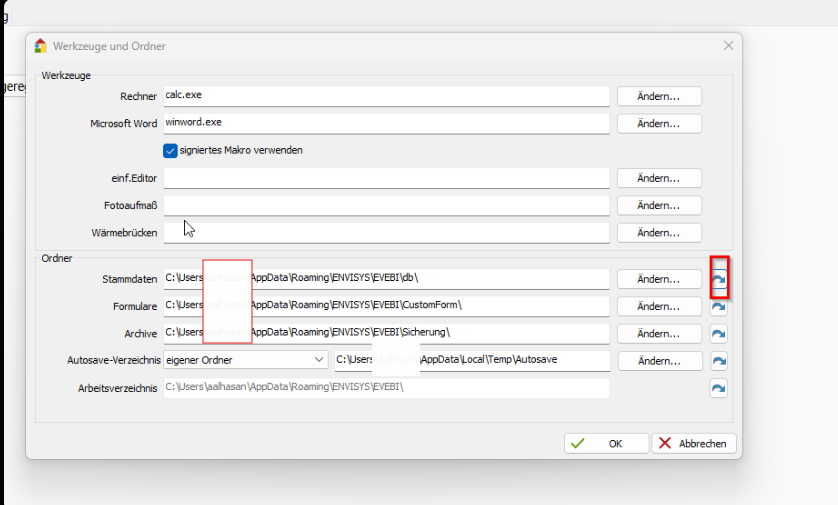
Task: Click into the Autosave path text field
Action: (x=470, y=359)
